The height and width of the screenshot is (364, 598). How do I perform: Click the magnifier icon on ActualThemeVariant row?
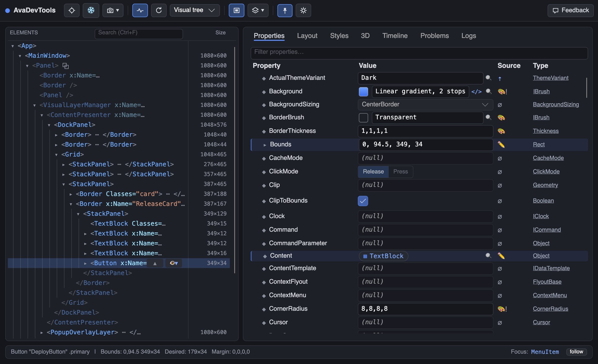pyautogui.click(x=488, y=78)
